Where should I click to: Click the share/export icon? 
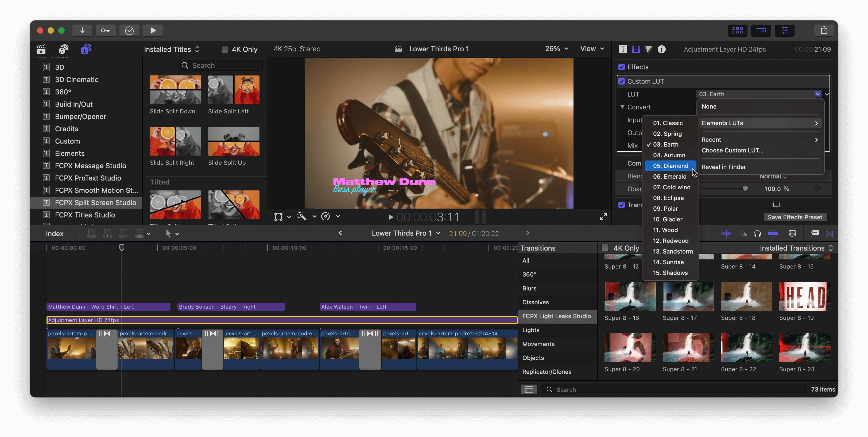[x=824, y=30]
